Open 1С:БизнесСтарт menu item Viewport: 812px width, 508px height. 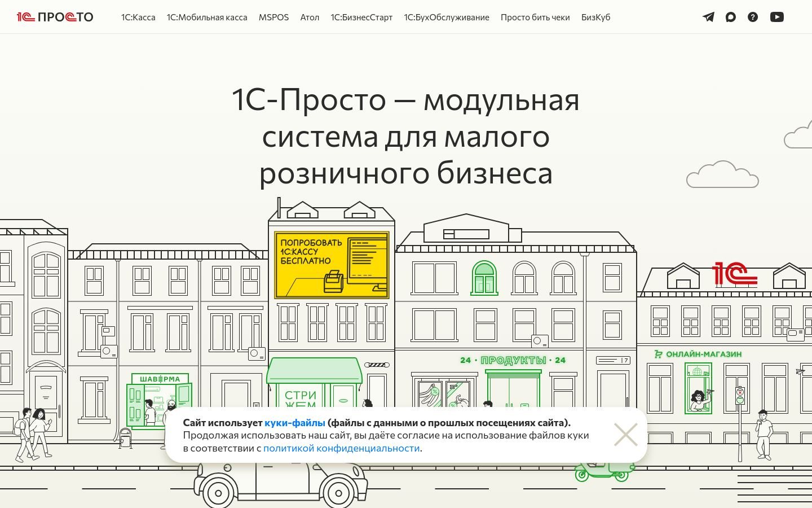click(361, 17)
